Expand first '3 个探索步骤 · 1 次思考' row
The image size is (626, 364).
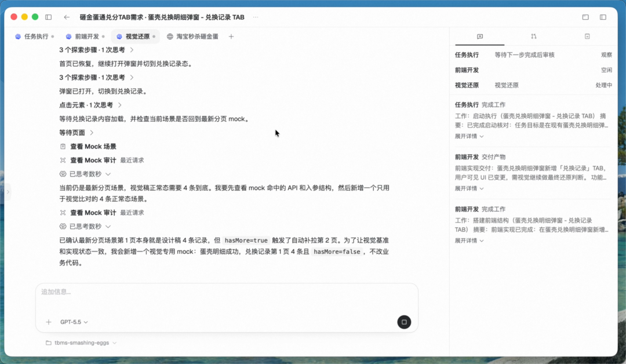tap(97, 50)
